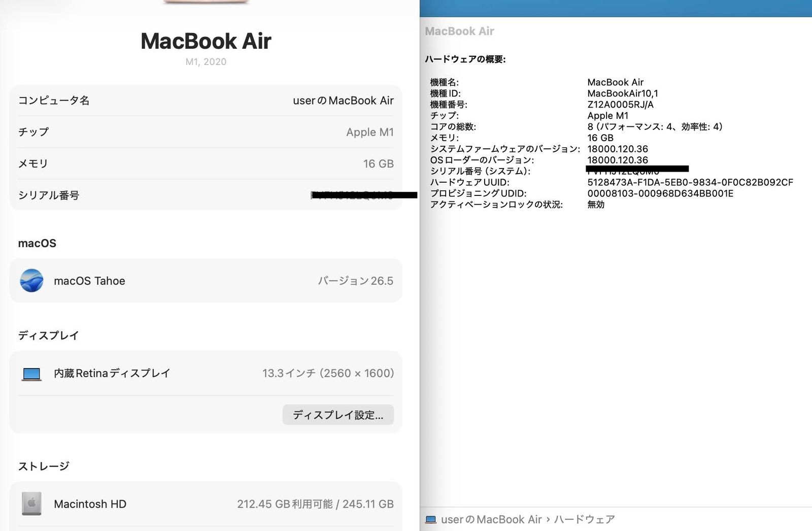Click the 機種ID value MacBookAir10,1
Viewport: 812px width, 531px height.
[x=623, y=93]
